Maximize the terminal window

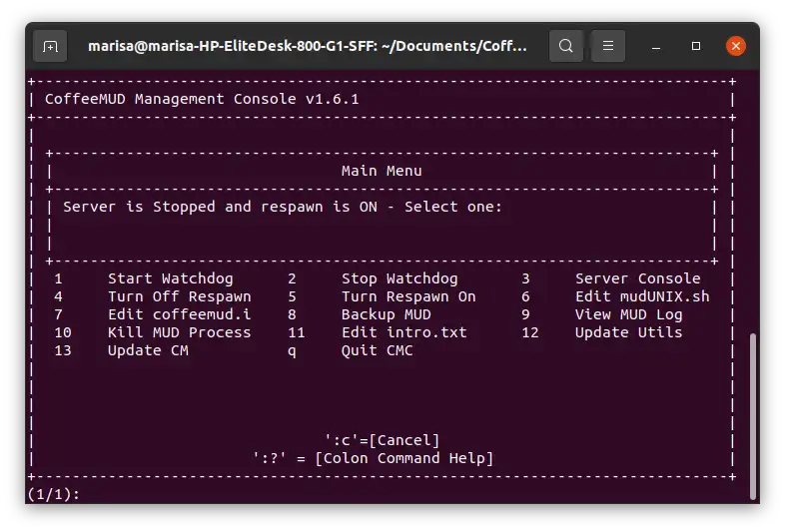[x=696, y=46]
